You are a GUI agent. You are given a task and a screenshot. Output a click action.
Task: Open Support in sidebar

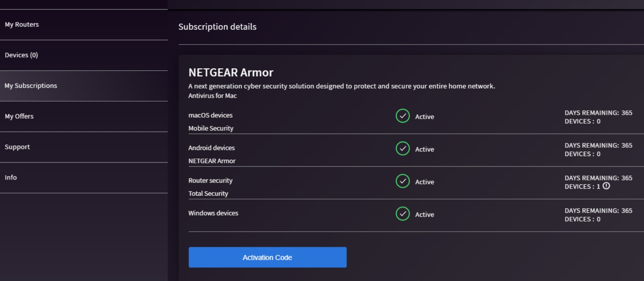84,147
